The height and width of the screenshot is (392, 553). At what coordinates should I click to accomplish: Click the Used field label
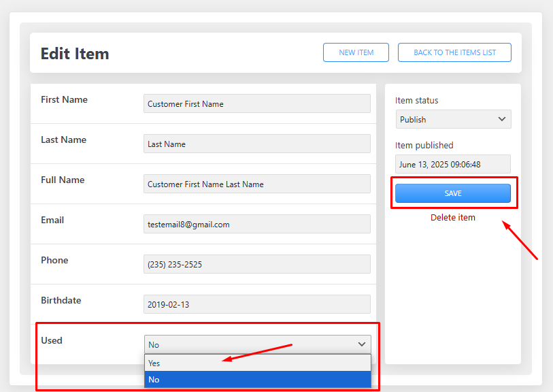pos(52,340)
